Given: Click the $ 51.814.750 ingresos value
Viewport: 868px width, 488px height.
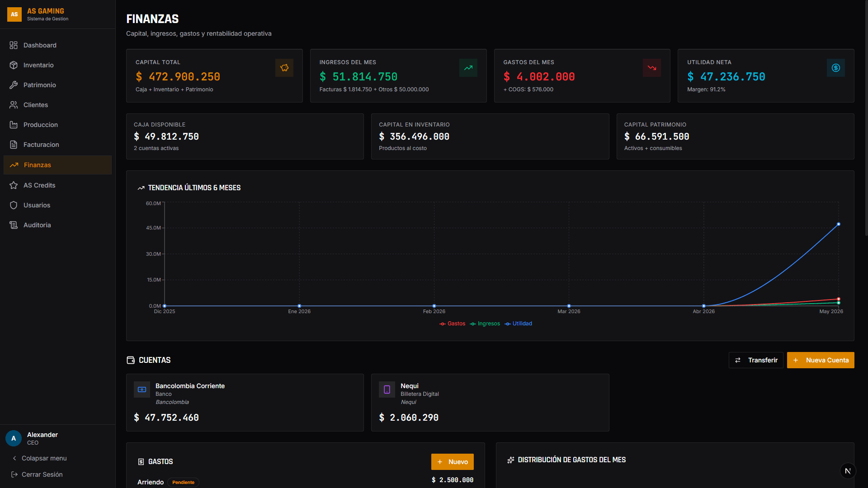Looking at the screenshot, I should [359, 77].
